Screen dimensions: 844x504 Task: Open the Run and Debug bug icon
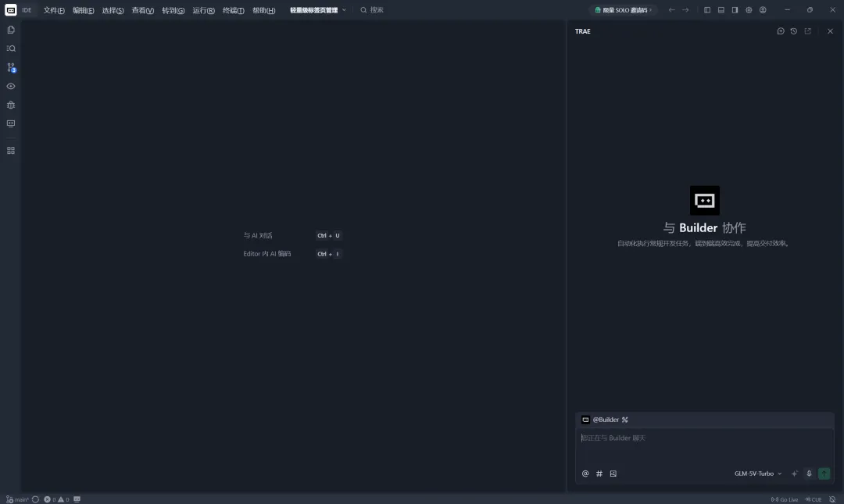tap(11, 105)
